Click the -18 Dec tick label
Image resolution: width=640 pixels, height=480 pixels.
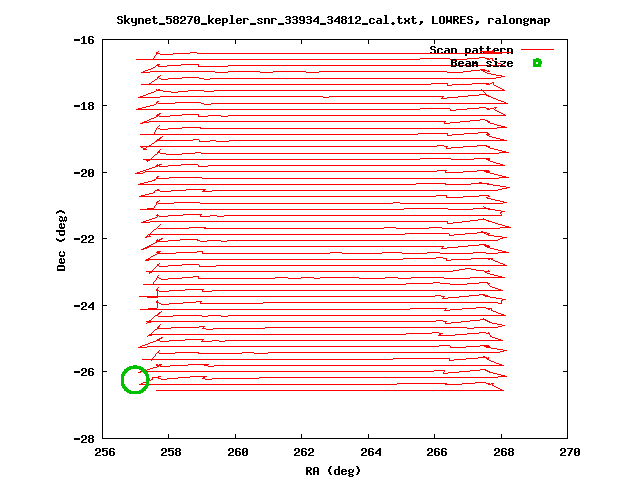pyautogui.click(x=84, y=106)
